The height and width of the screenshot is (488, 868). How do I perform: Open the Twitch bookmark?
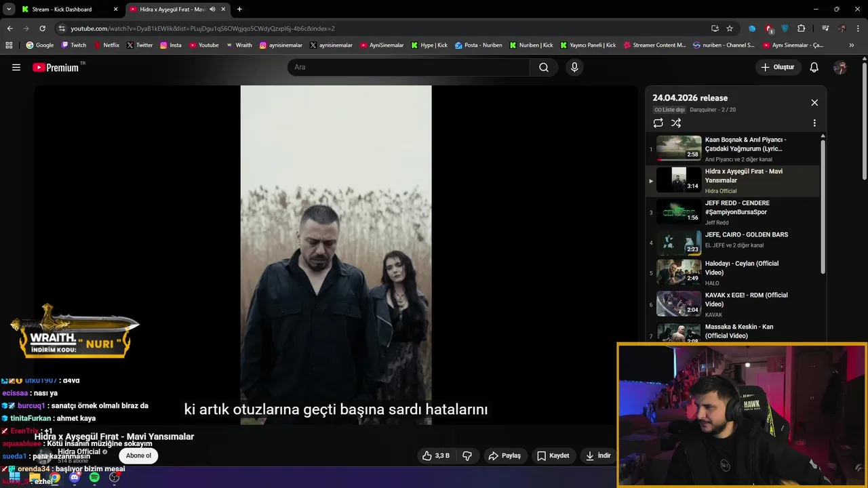[x=74, y=45]
